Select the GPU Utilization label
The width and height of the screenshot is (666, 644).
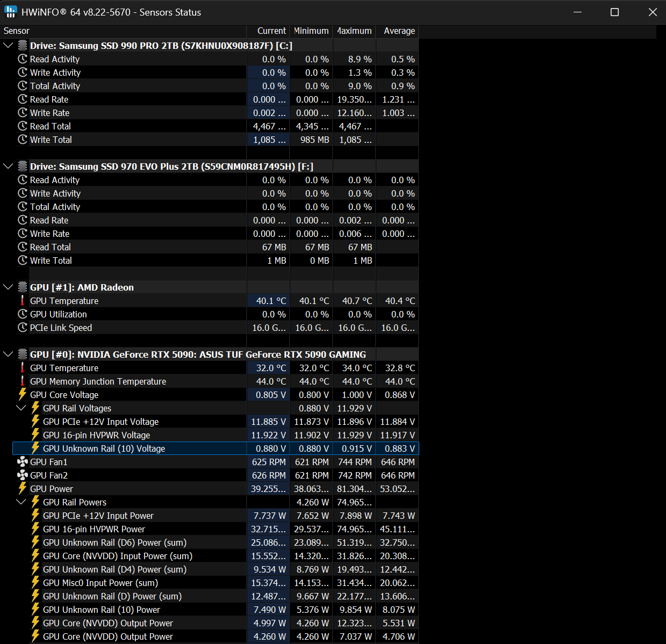59,314
